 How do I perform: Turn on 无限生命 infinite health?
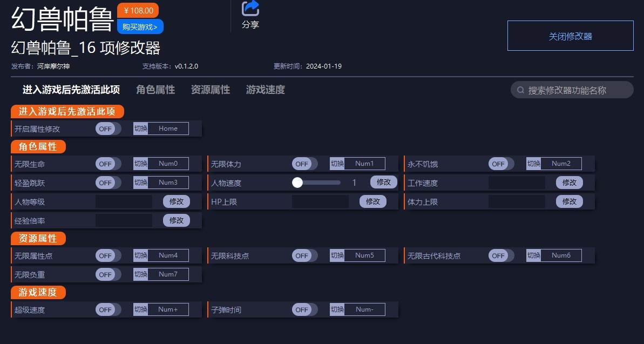tap(107, 164)
